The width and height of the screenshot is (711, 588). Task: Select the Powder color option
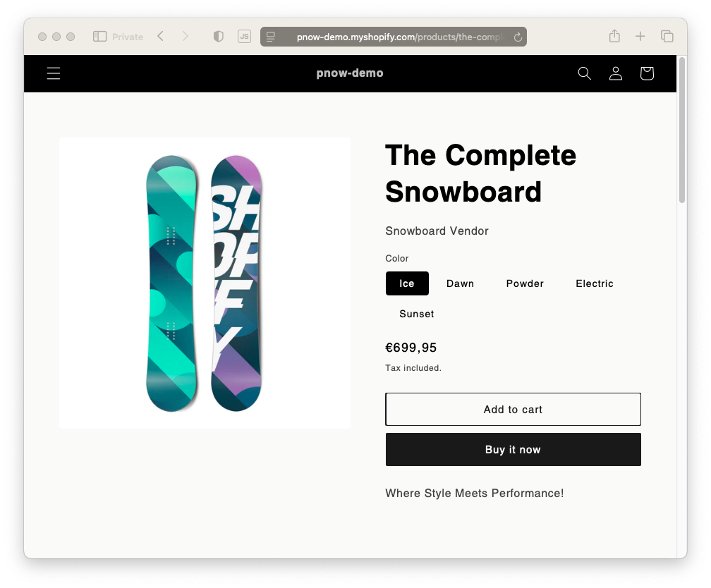click(x=525, y=284)
